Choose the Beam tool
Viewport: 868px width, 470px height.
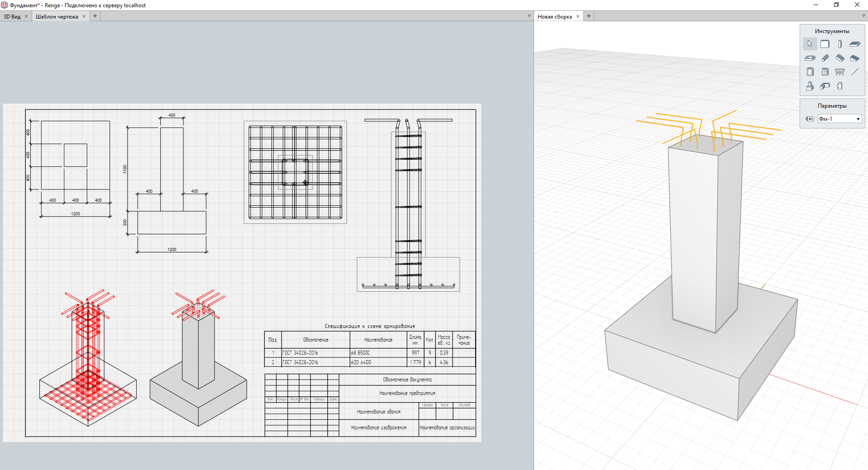[x=825, y=58]
